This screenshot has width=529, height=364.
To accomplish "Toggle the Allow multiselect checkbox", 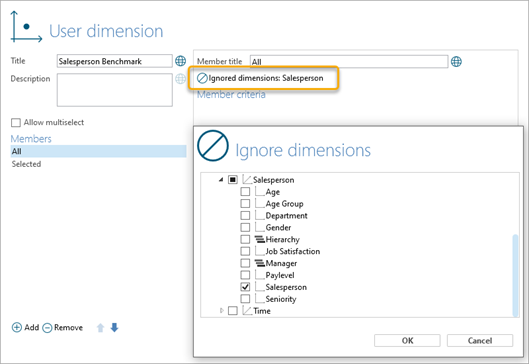I will (16, 122).
